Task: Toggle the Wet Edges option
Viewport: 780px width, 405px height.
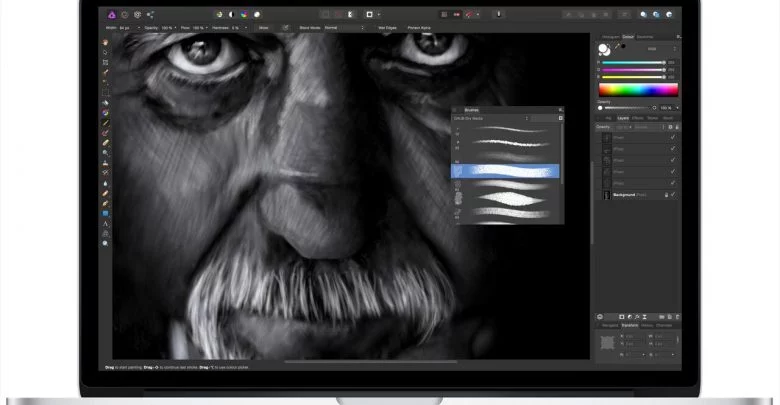Action: coord(387,28)
